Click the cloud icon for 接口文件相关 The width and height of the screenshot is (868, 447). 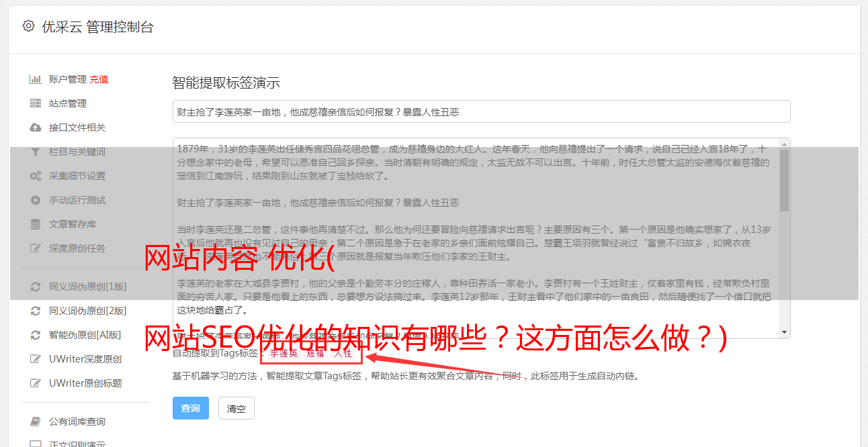point(36,128)
